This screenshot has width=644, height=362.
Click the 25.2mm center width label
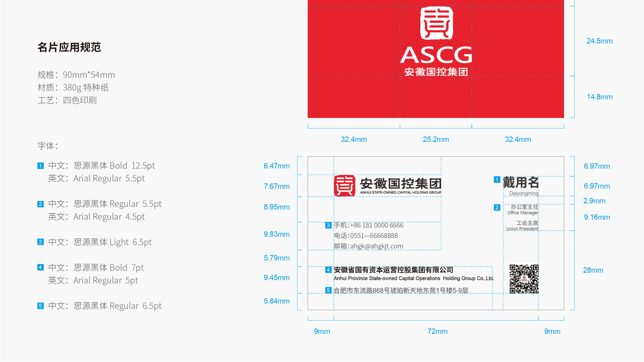coord(435,140)
